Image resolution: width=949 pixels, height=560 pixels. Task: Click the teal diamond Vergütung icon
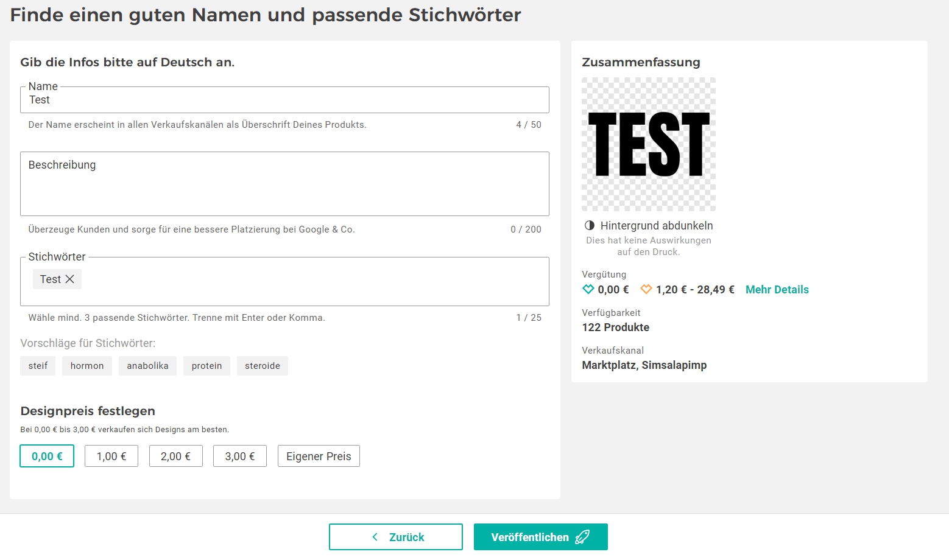pyautogui.click(x=588, y=290)
